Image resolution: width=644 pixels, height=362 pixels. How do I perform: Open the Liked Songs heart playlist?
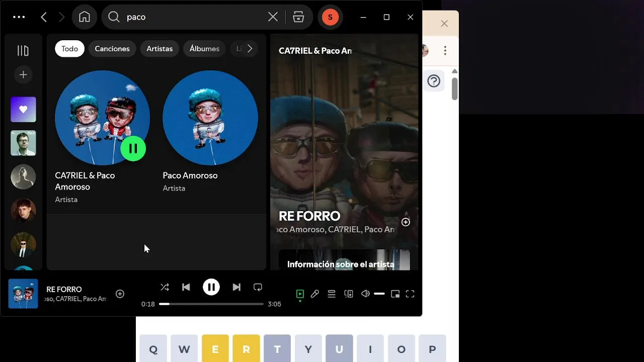click(x=23, y=110)
